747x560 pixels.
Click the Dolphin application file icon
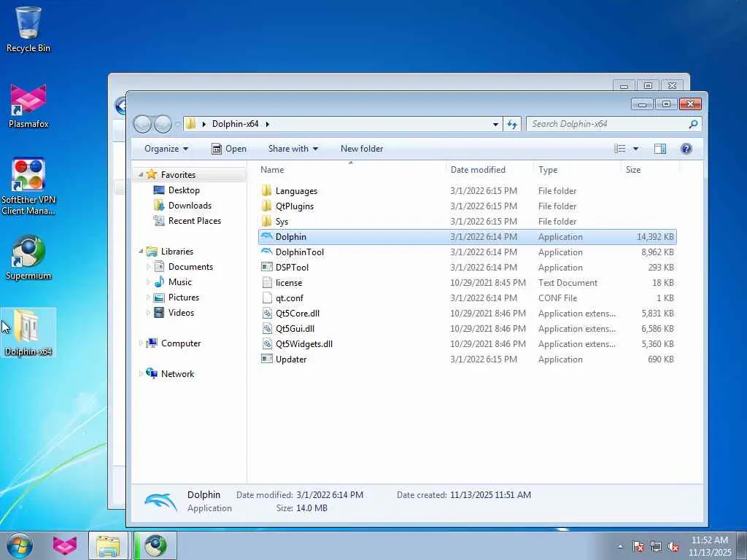pyautogui.click(x=267, y=237)
